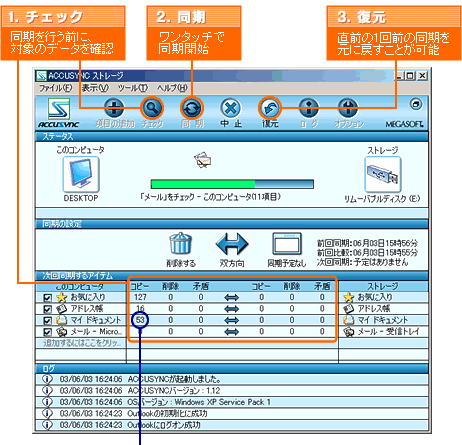462x445 pixels.
Task: Click info icon of ACCUSYNCが起動しました log entry
Action: [47, 379]
